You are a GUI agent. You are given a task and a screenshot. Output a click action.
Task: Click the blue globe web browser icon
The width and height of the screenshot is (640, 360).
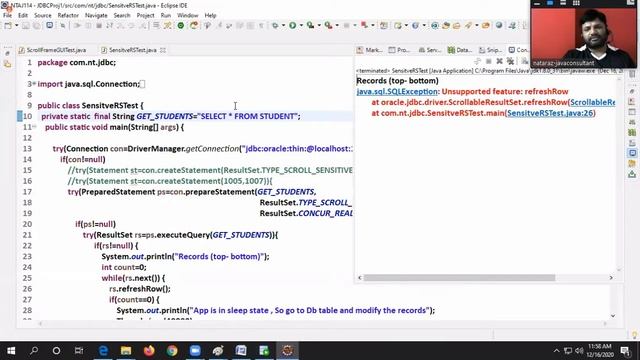[499, 25]
